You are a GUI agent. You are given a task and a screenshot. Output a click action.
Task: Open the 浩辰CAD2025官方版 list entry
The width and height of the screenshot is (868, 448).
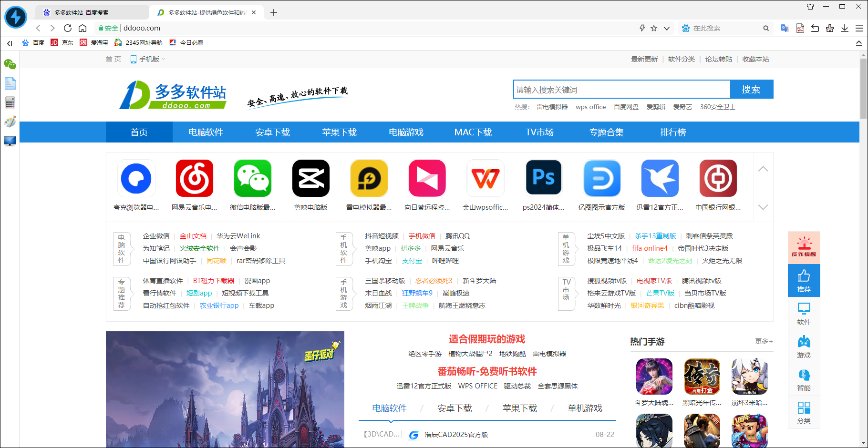point(456,435)
